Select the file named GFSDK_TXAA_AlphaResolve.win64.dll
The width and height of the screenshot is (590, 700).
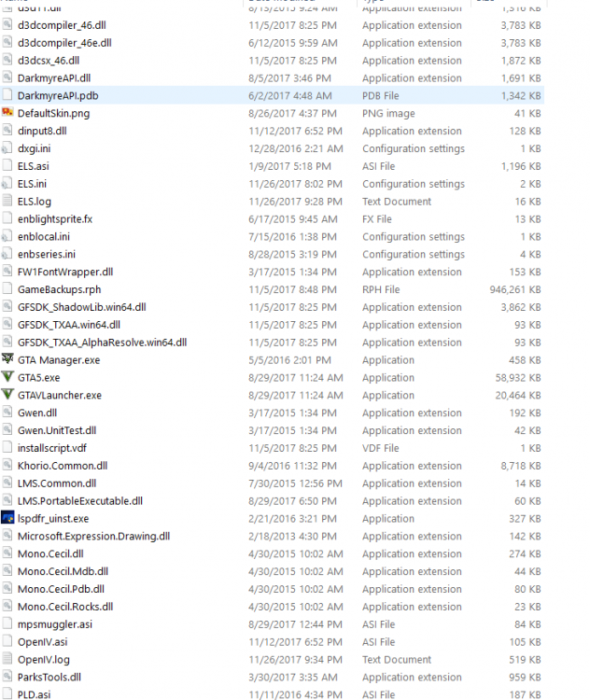[103, 343]
